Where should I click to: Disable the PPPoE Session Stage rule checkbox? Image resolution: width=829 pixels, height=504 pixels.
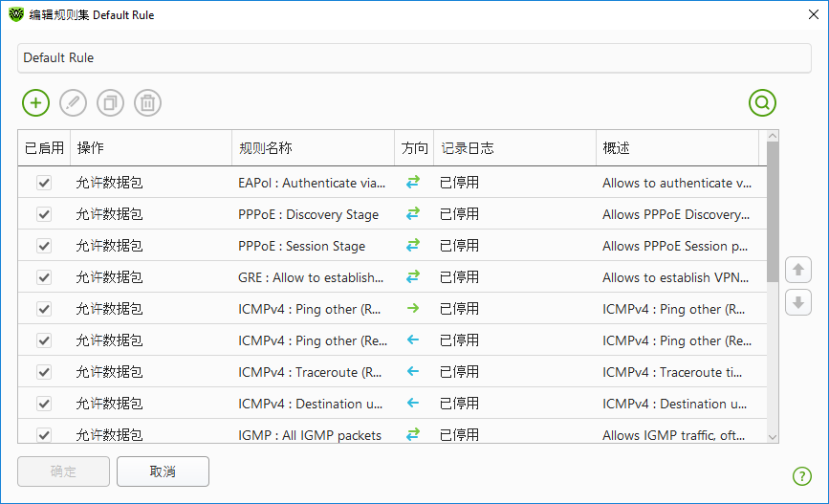coord(44,246)
